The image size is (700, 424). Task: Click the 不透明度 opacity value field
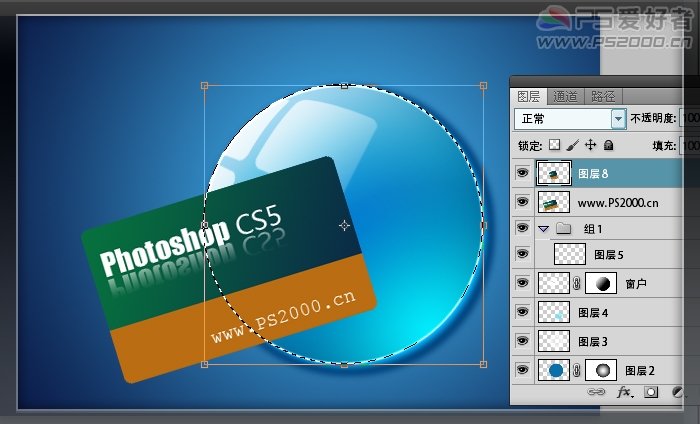[x=690, y=118]
